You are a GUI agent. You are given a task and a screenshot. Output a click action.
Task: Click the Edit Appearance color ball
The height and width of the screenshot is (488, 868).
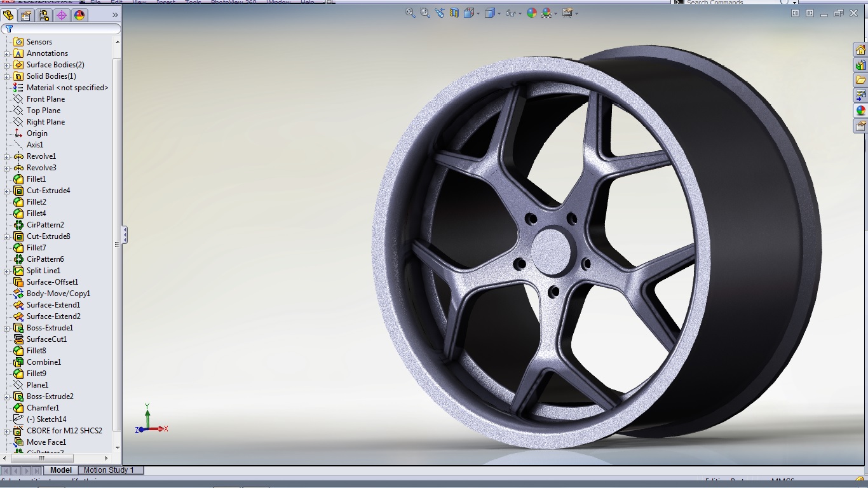(x=532, y=13)
